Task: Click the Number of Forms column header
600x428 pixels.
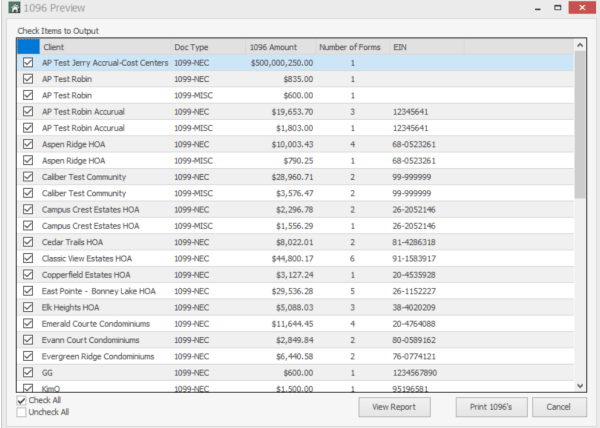Action: [352, 47]
